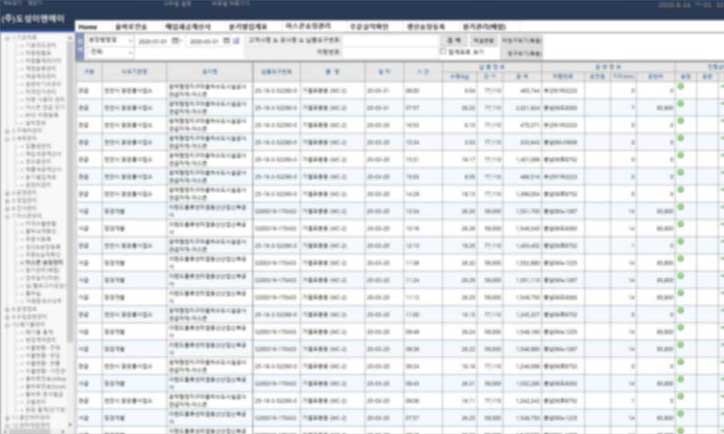Open the end date calendar picker icon

click(x=226, y=41)
